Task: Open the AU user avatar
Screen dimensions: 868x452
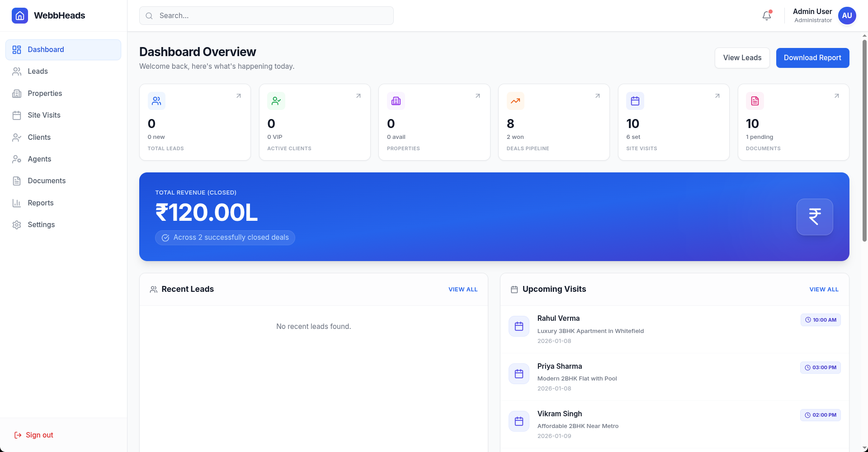Action: tap(847, 16)
